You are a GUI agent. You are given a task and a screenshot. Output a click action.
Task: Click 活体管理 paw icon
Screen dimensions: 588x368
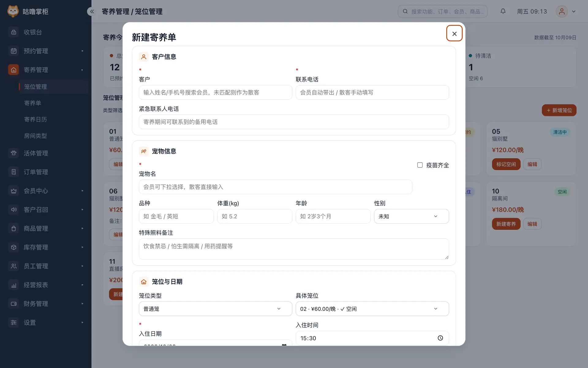pyautogui.click(x=13, y=153)
